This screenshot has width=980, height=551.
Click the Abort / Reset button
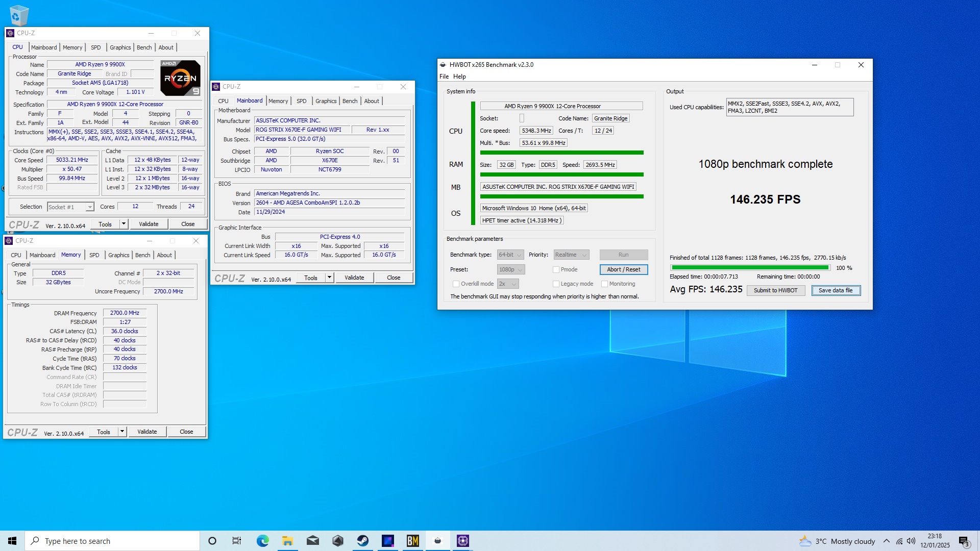pos(624,269)
